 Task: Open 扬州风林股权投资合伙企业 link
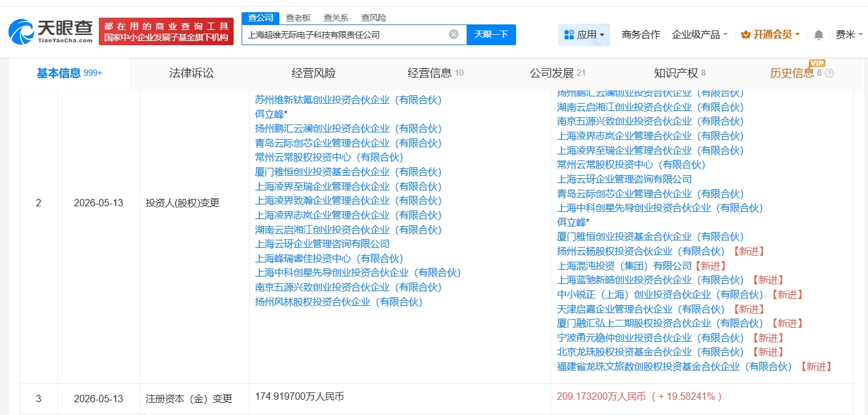click(339, 301)
